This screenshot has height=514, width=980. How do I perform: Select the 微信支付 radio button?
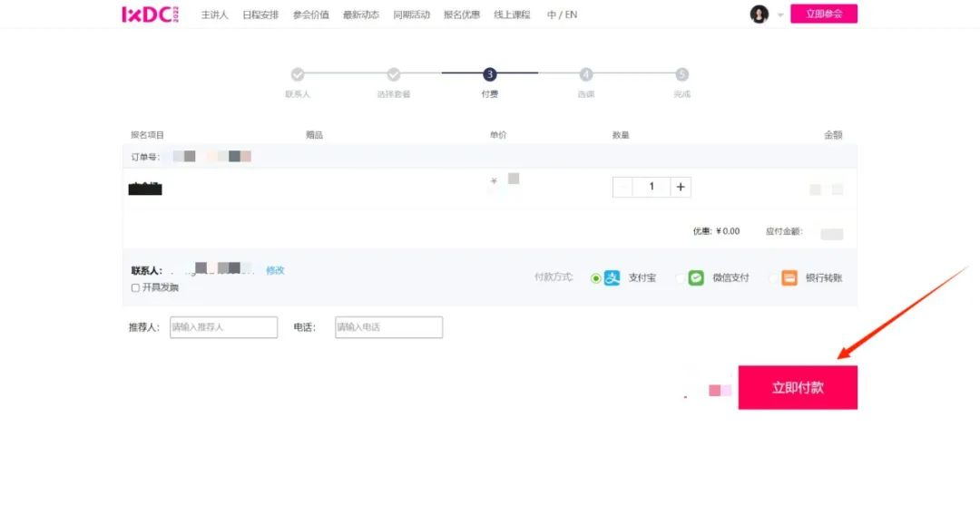[x=680, y=278]
